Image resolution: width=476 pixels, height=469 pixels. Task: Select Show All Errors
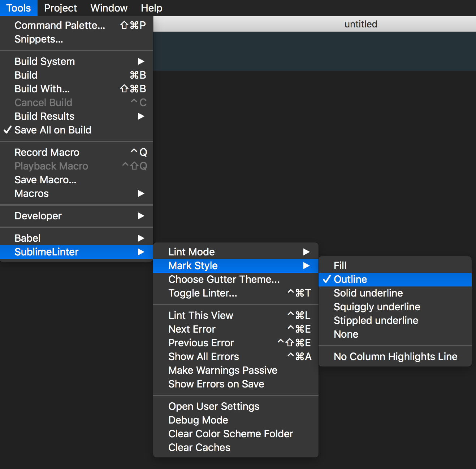[x=236, y=356]
